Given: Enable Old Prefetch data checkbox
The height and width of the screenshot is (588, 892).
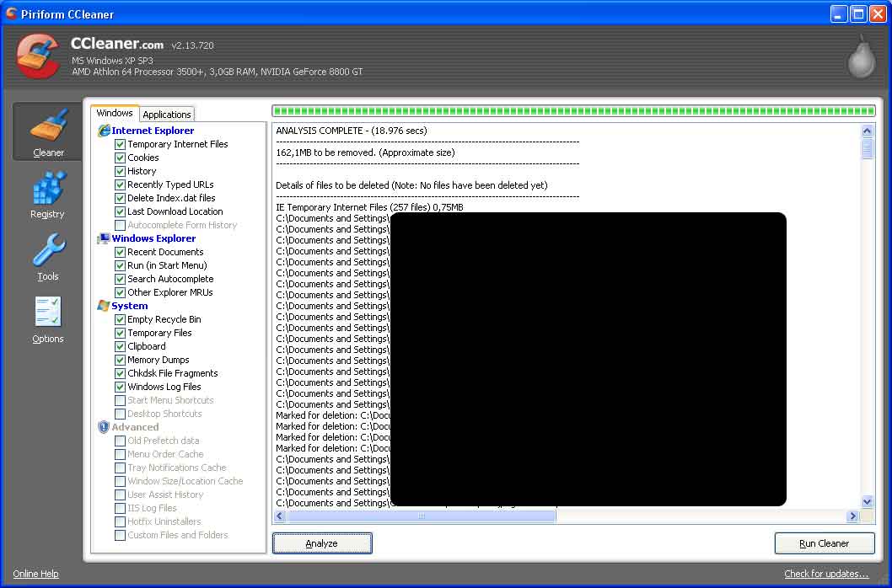Looking at the screenshot, I should (x=120, y=441).
